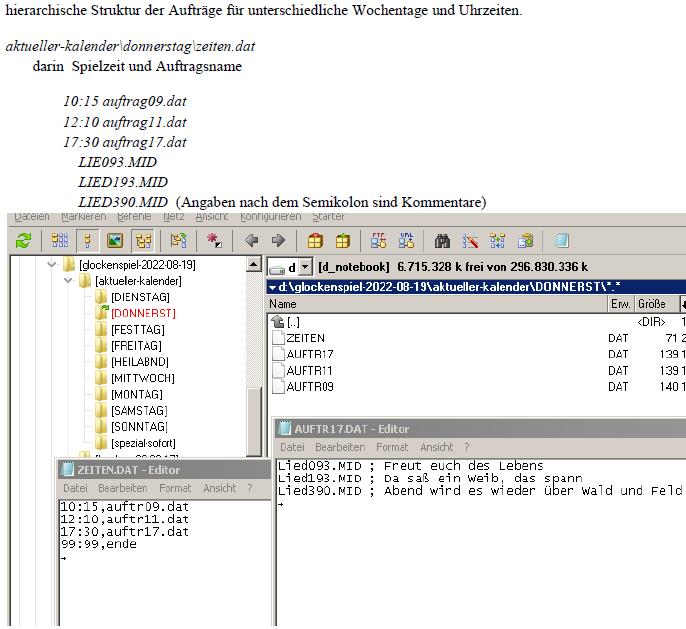The height and width of the screenshot is (629, 686).
Task: Click the tree panel vertical scrollbar thumb
Action: point(254,421)
